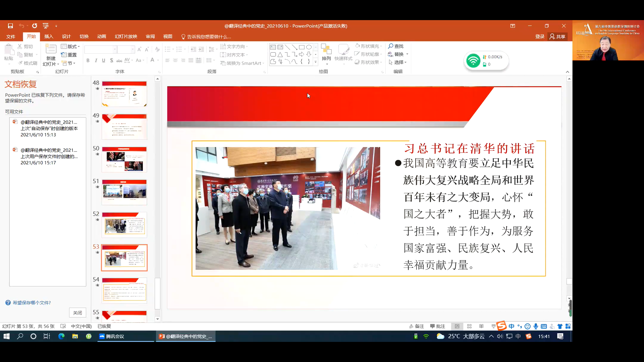This screenshot has width=644, height=362.
Task: Toggle center alignment paragraph button
Action: tap(175, 61)
